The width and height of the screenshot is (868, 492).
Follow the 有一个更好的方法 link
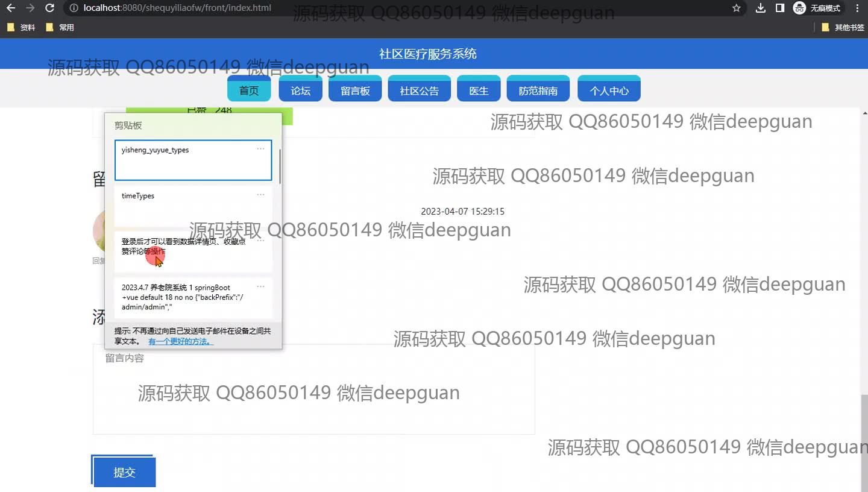[181, 341]
